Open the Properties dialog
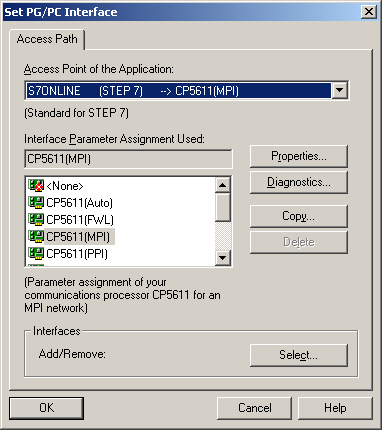Image resolution: width=382 pixels, height=430 pixels. click(299, 156)
